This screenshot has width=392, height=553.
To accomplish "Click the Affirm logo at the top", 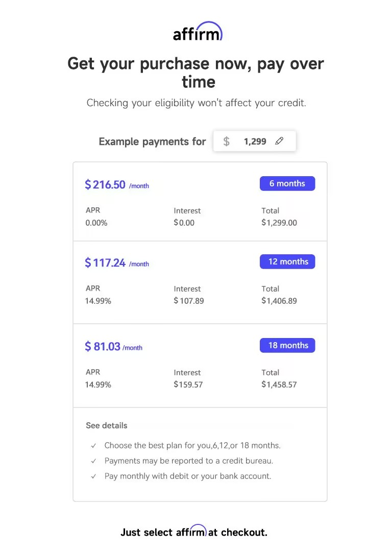I will click(198, 31).
